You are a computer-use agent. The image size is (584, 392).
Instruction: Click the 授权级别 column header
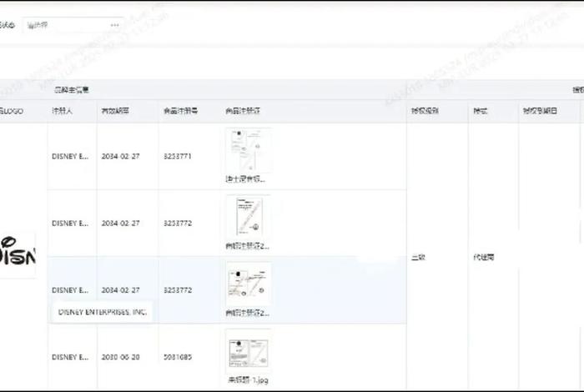[x=425, y=111]
